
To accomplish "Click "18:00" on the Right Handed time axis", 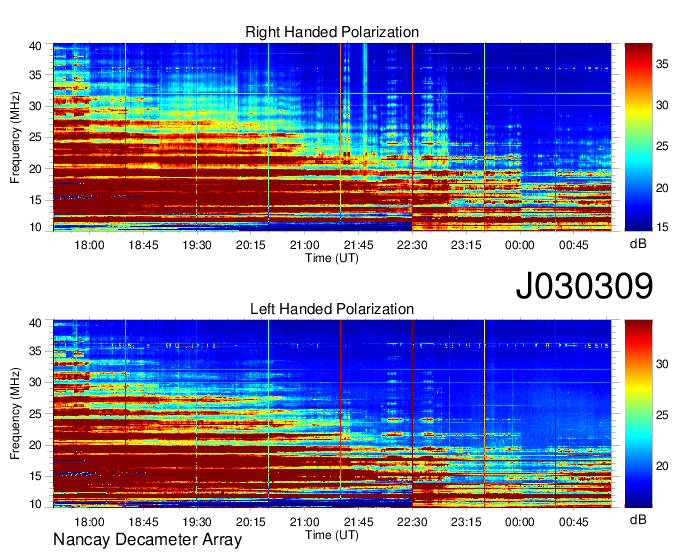I will point(89,245).
